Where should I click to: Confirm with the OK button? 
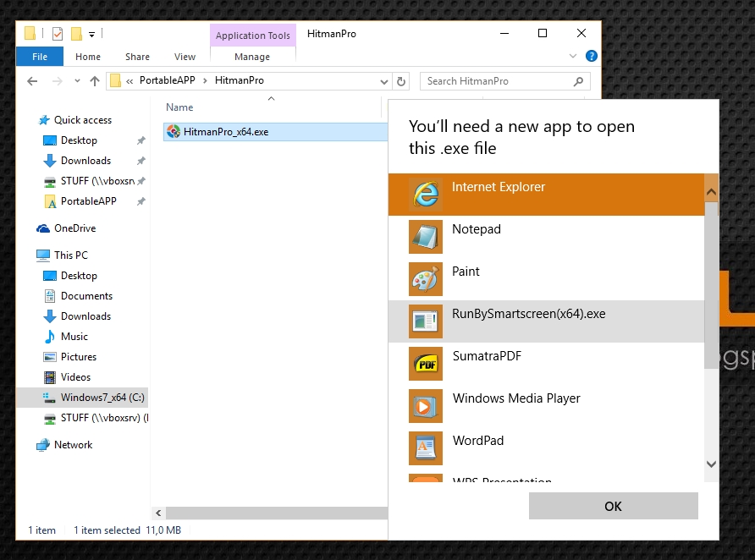pos(613,506)
